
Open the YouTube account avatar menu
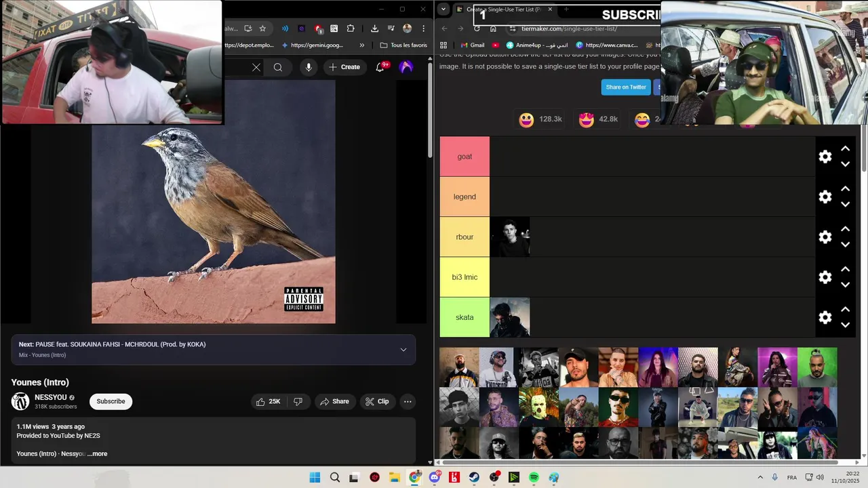[406, 67]
